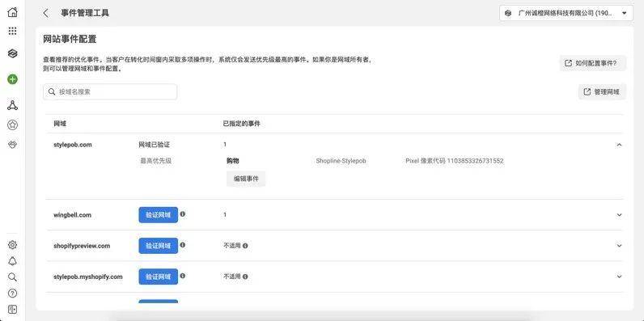Click the layered business icon in sidebar
Image resolution: width=644 pixels, height=321 pixels.
(13, 53)
